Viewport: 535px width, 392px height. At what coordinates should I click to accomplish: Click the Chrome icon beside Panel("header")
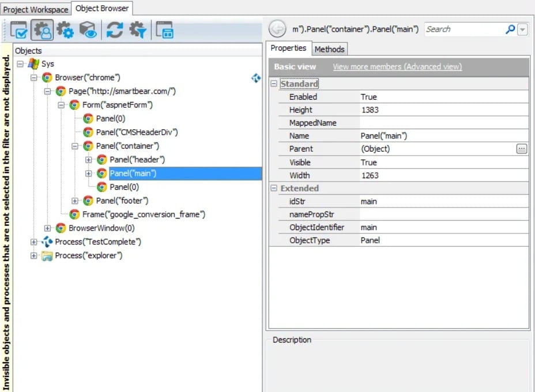pyautogui.click(x=101, y=160)
